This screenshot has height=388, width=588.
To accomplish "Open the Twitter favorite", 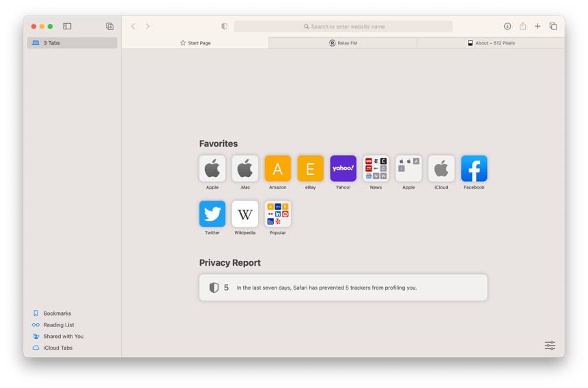I will tap(212, 214).
